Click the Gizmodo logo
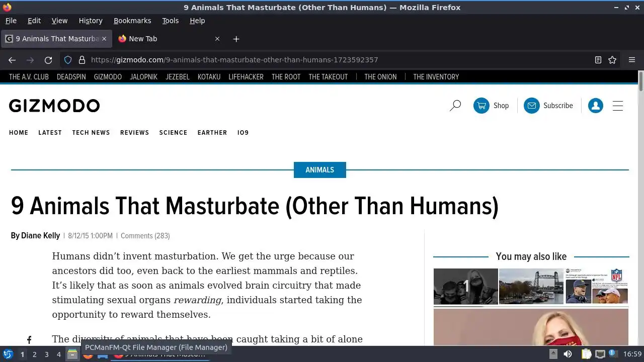Image resolution: width=644 pixels, height=362 pixels. tap(54, 106)
